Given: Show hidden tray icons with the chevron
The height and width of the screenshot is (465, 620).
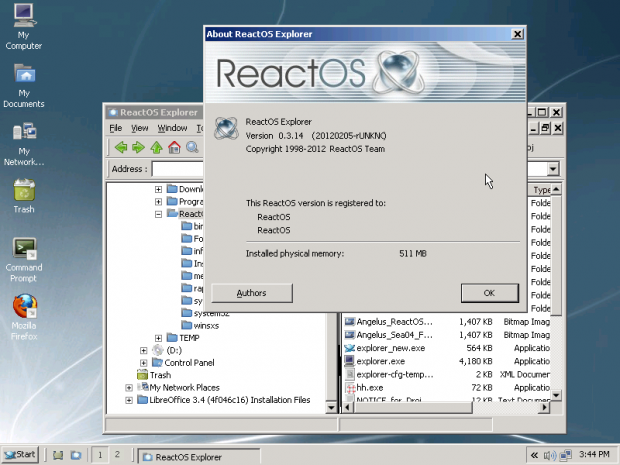Looking at the screenshot, I should [x=534, y=456].
